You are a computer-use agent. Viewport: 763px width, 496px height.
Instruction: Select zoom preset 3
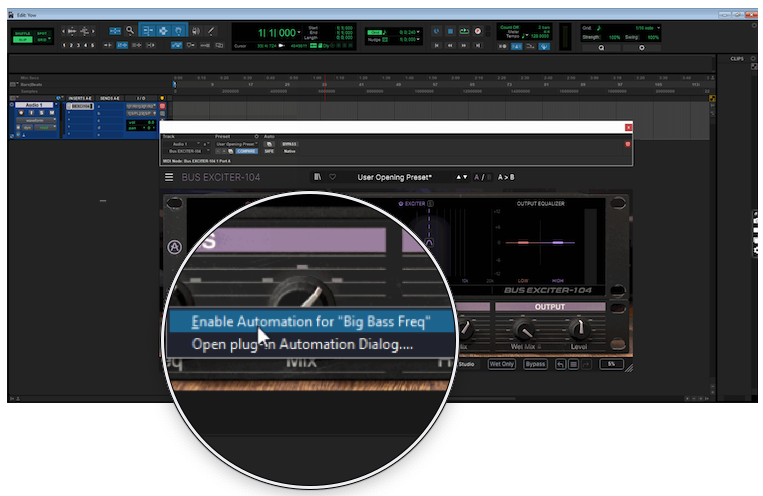point(78,45)
